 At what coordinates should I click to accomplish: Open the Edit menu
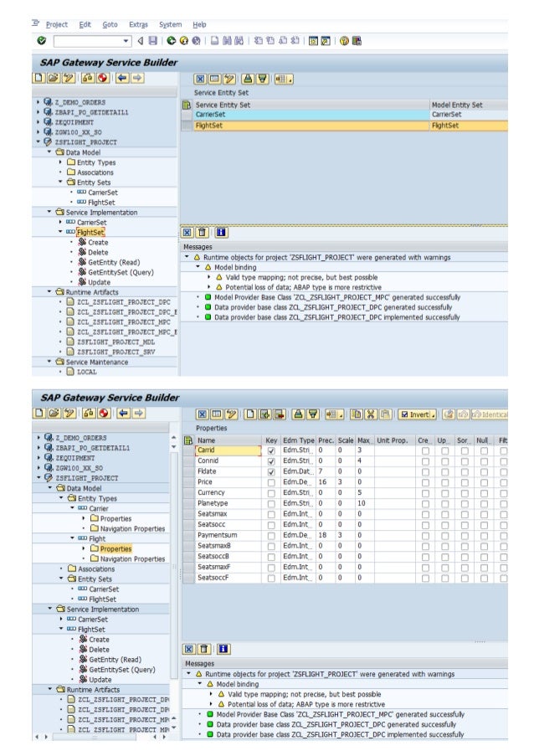pos(85,24)
